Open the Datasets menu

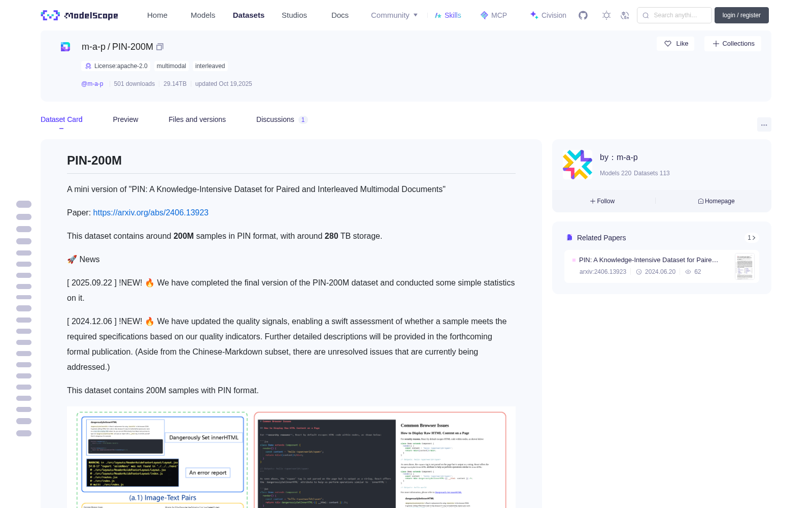coord(249,15)
